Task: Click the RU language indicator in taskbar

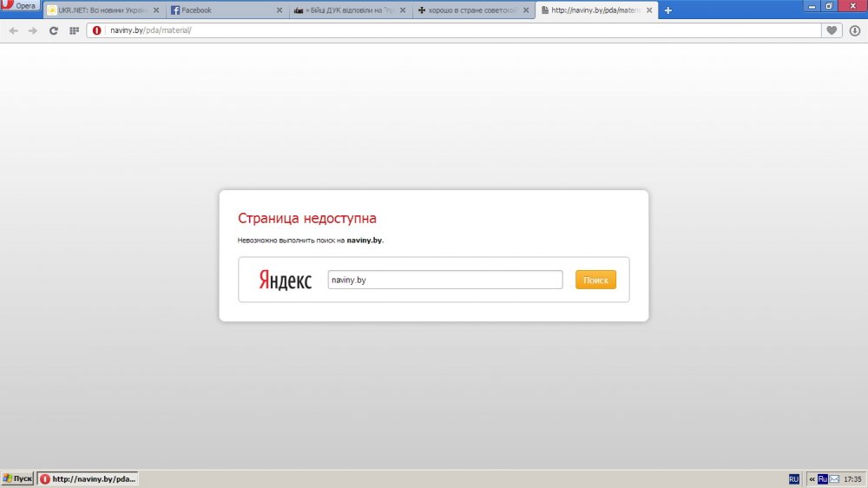Action: (x=794, y=479)
